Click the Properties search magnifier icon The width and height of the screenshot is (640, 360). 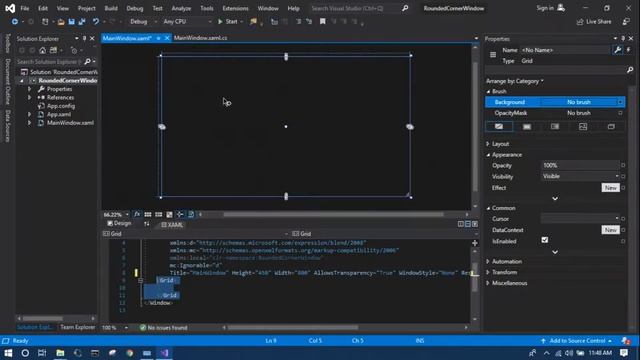[630, 70]
